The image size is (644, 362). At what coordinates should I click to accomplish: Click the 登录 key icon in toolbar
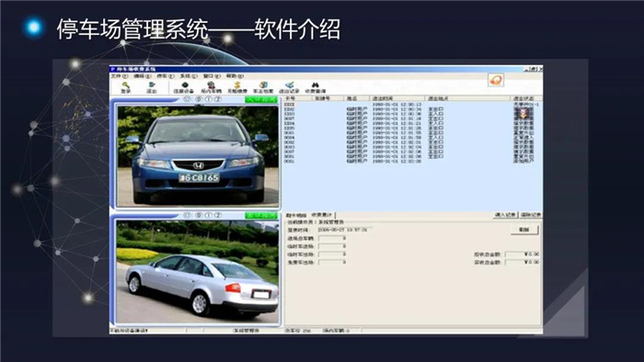pyautogui.click(x=125, y=87)
